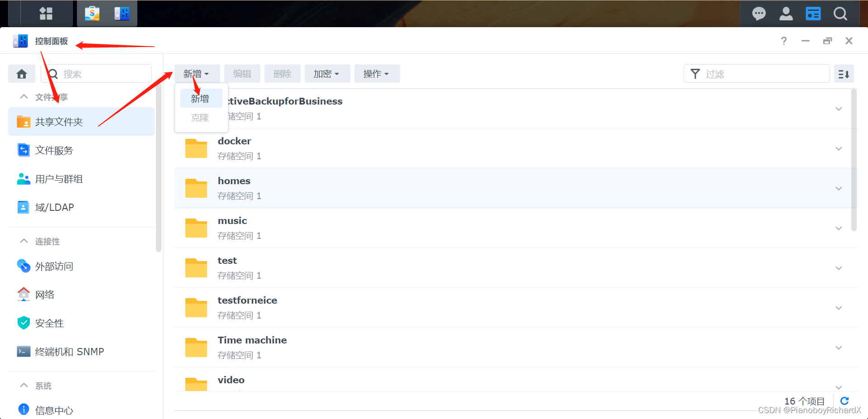Open User & Group (用户与群组) settings
This screenshot has height=419, width=868.
(x=81, y=179)
